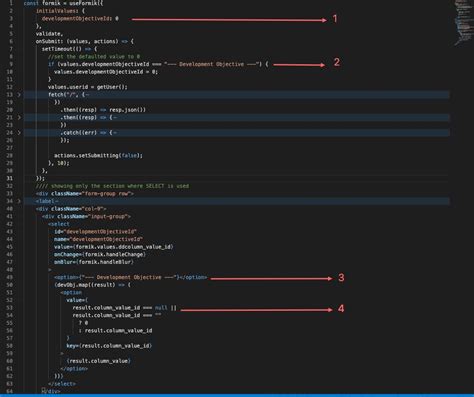Expand the folded fetch block on line 13

(x=19, y=95)
